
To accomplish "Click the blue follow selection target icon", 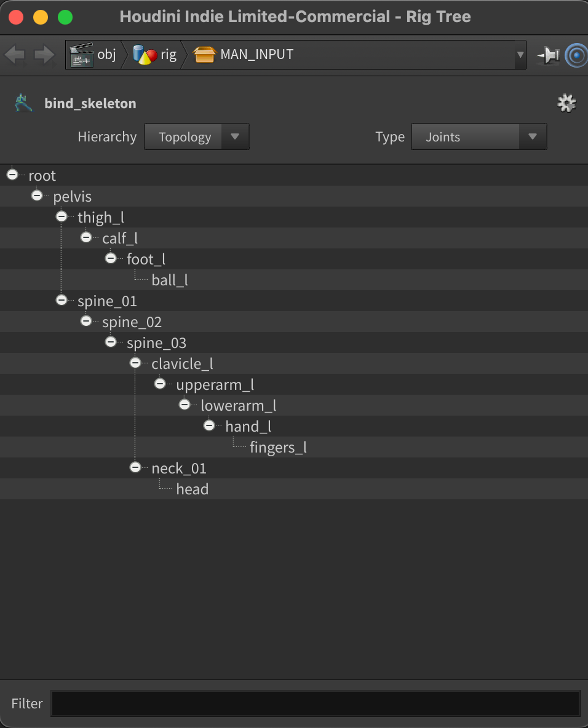I will tap(576, 55).
